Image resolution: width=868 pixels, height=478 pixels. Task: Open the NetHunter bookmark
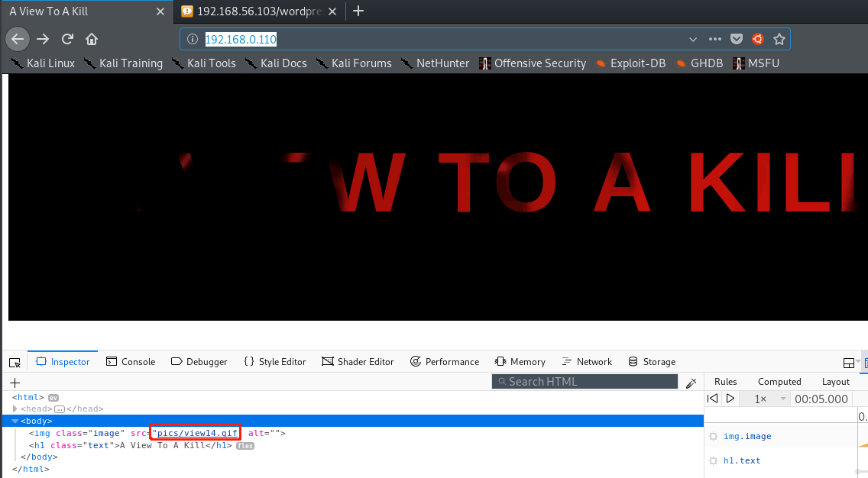pos(435,63)
